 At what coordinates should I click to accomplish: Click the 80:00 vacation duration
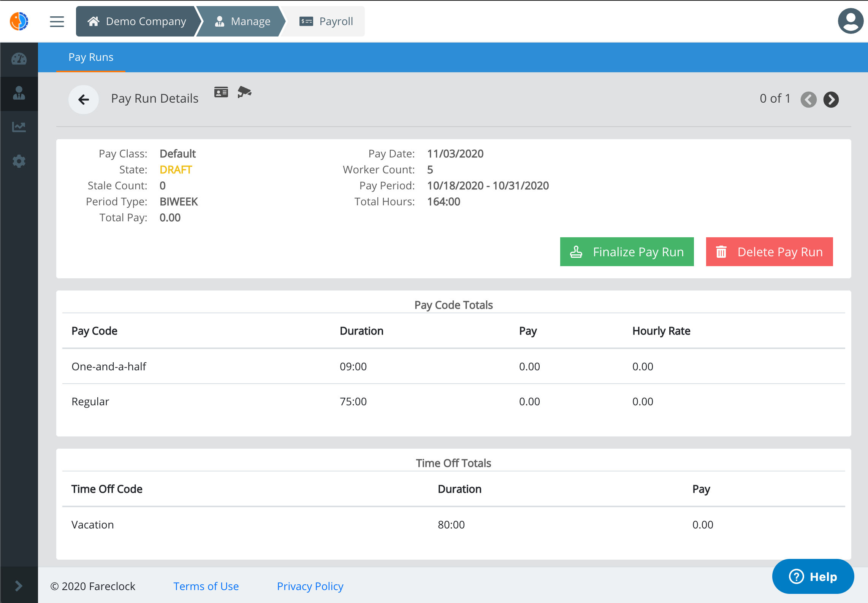(x=451, y=525)
